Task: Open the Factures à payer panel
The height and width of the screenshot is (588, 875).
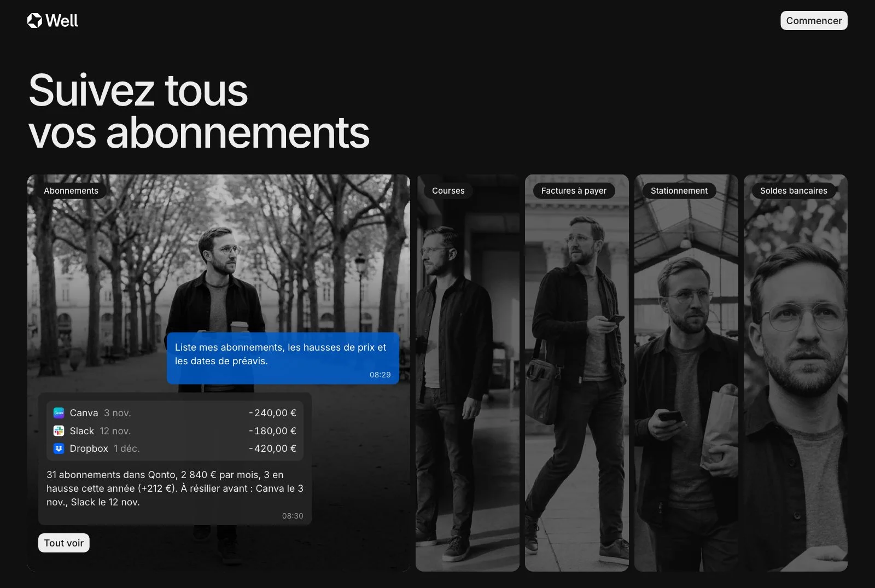Action: [x=577, y=373]
